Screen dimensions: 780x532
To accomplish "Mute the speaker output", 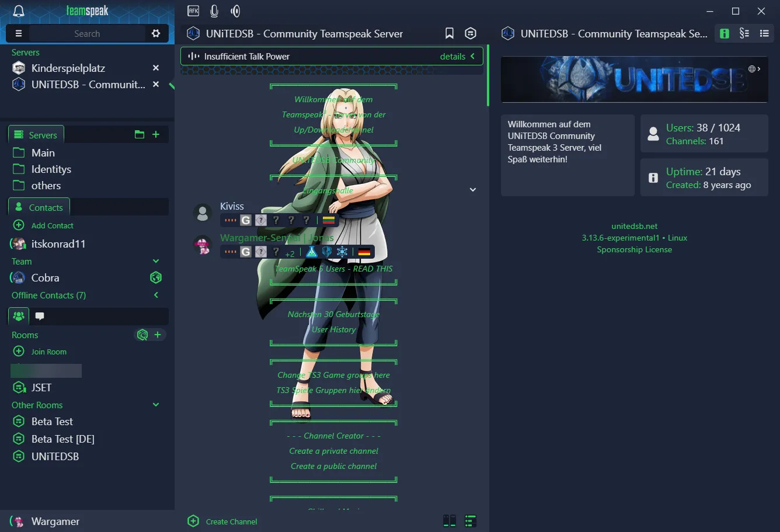I will pos(235,11).
